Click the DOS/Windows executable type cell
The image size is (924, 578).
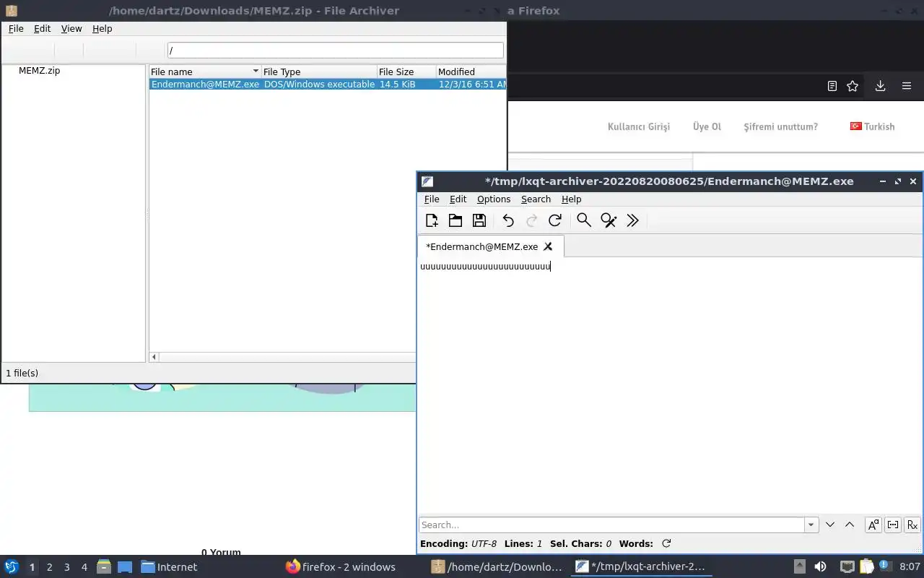click(x=319, y=85)
